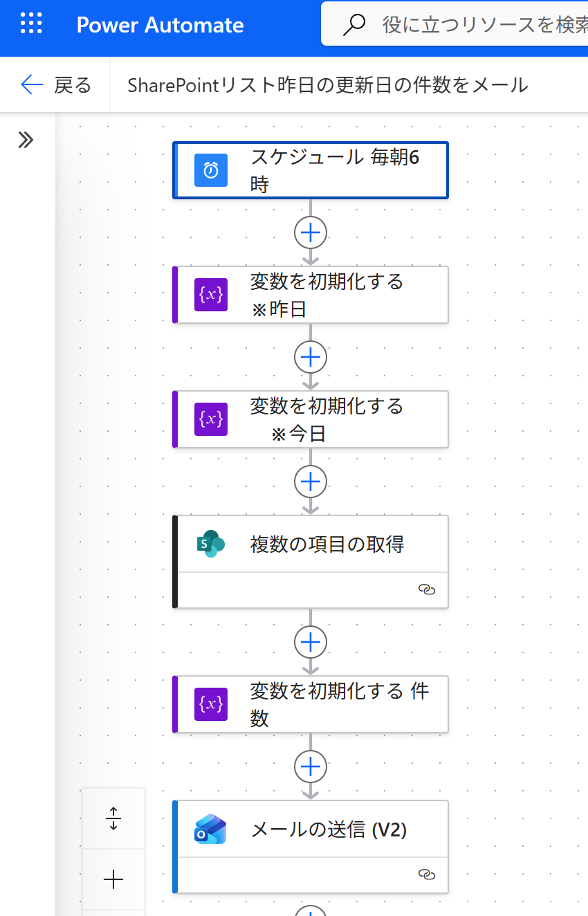
Task: Click the schedule trigger clock icon
Action: (x=211, y=170)
